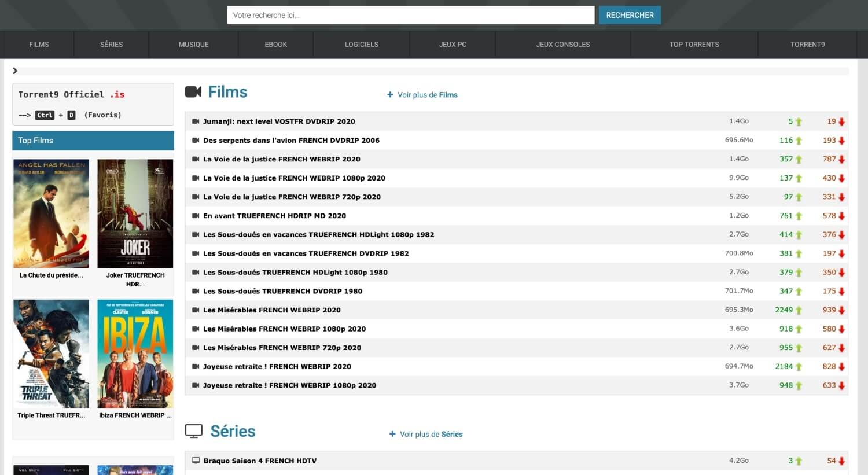Expand the chevron arrow below the navigation bar
Image resolution: width=868 pixels, height=475 pixels.
point(15,71)
